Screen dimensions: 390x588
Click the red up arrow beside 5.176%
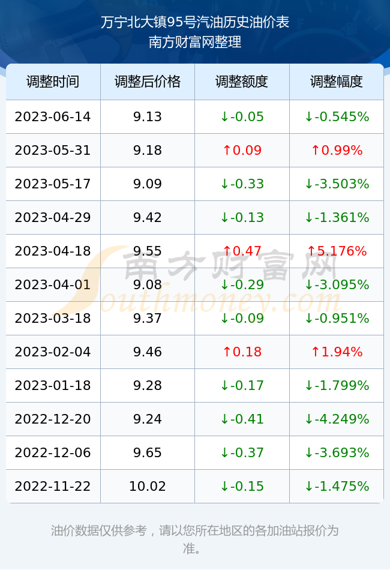311,251
